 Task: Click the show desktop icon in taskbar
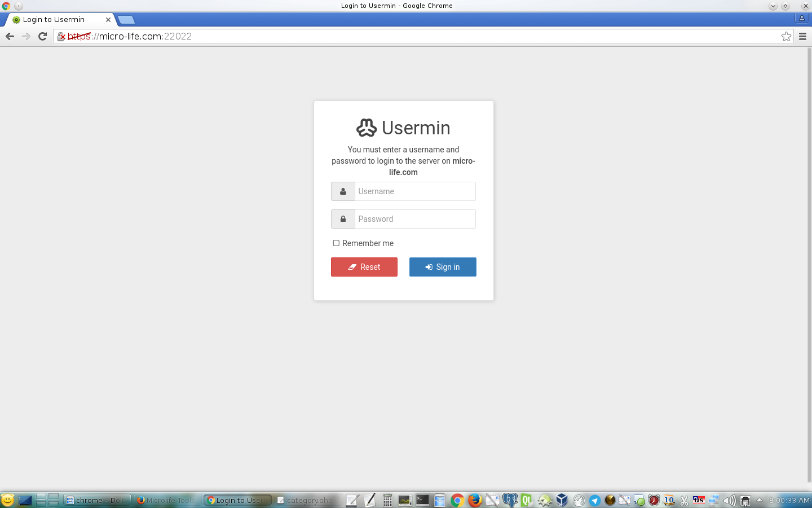click(x=25, y=500)
